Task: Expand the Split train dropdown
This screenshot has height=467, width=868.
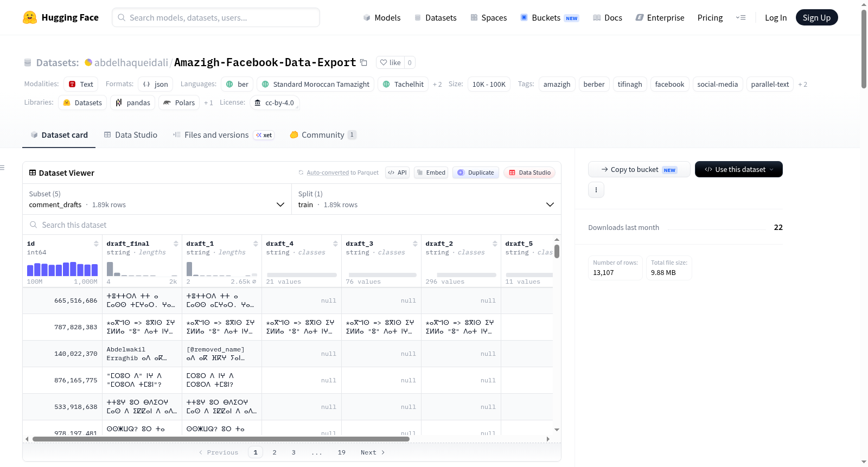Action: click(426, 199)
